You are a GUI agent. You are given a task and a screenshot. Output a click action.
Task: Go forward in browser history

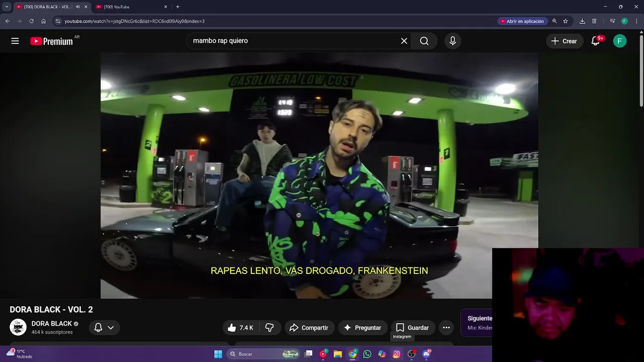(x=19, y=21)
